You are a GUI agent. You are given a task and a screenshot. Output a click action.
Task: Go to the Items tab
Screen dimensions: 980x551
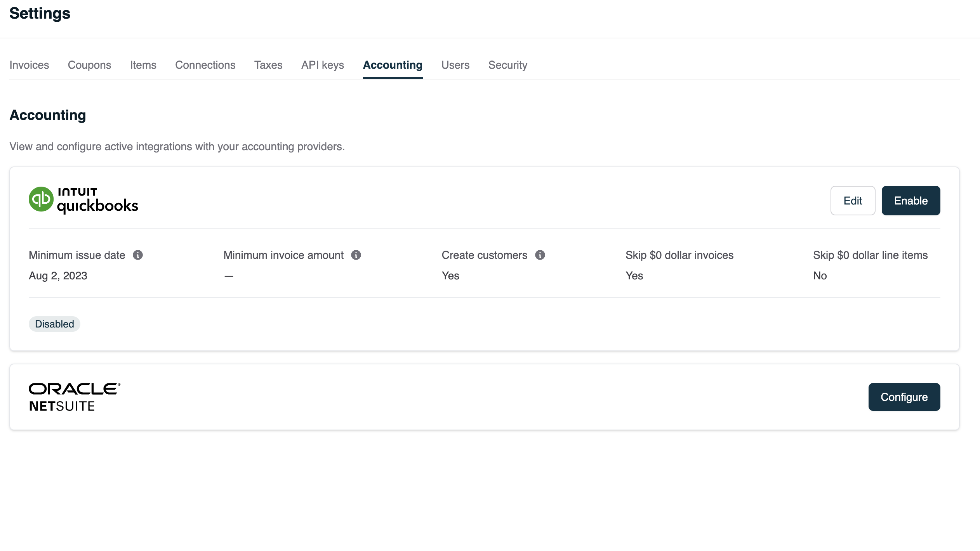point(143,65)
